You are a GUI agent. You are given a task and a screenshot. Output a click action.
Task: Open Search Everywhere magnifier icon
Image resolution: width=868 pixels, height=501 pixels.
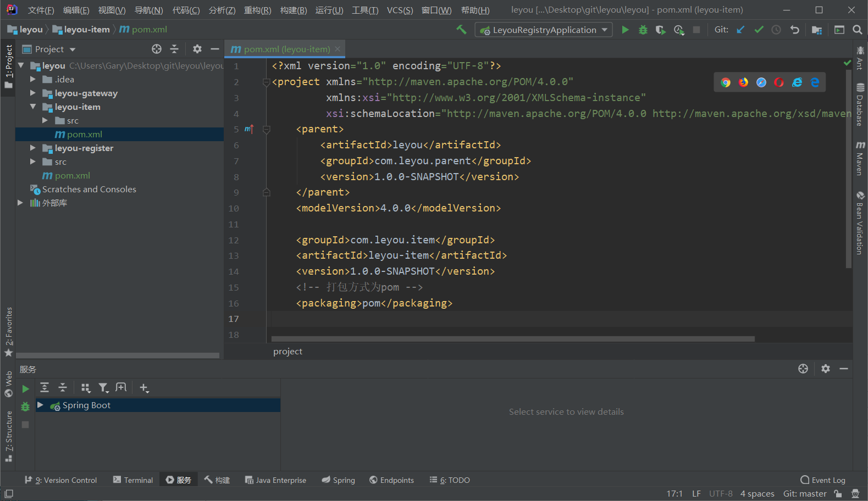(x=857, y=30)
